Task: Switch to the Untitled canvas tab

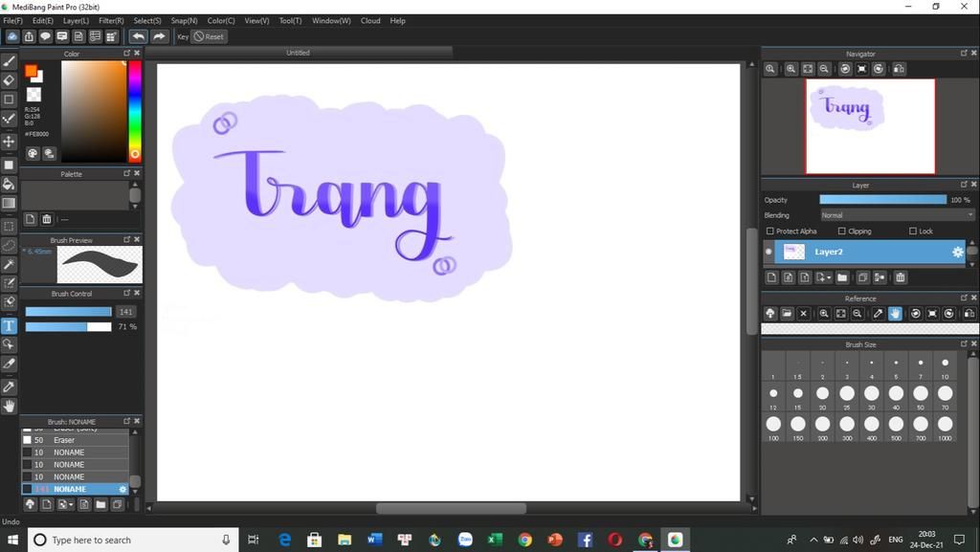Action: coord(299,53)
